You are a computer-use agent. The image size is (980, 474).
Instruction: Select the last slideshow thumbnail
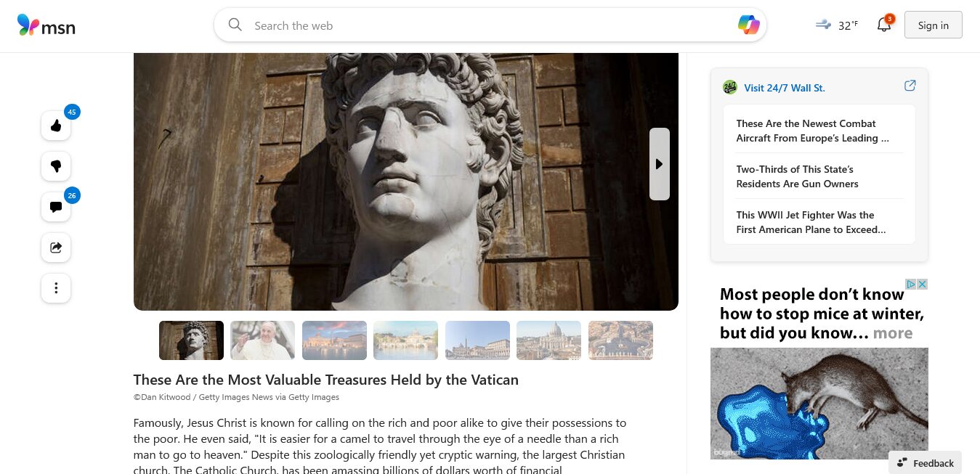(x=620, y=340)
